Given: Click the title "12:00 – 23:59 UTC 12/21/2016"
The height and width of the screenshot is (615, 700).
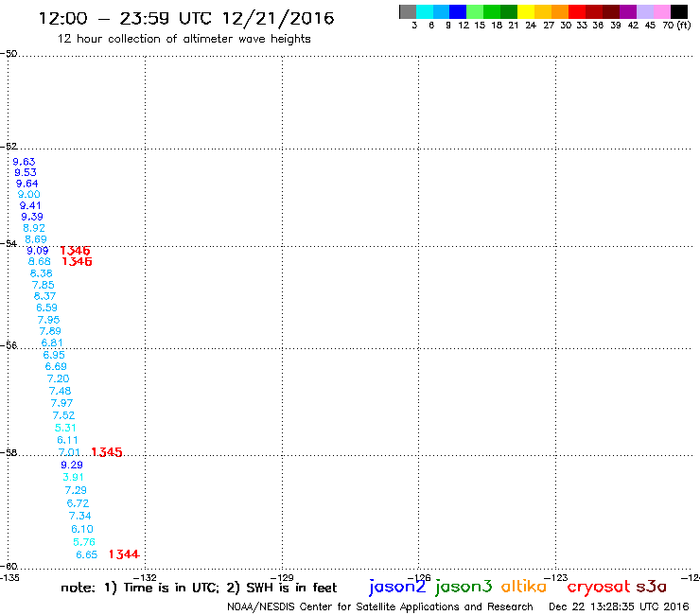Looking at the screenshot, I should [x=186, y=18].
